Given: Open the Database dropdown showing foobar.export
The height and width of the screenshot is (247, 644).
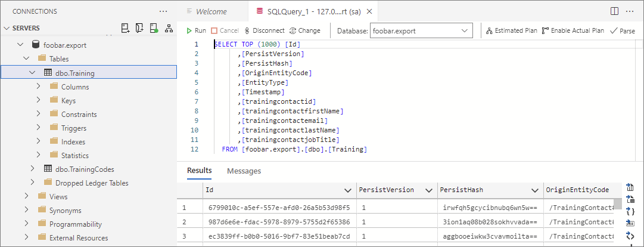Looking at the screenshot, I should [421, 30].
